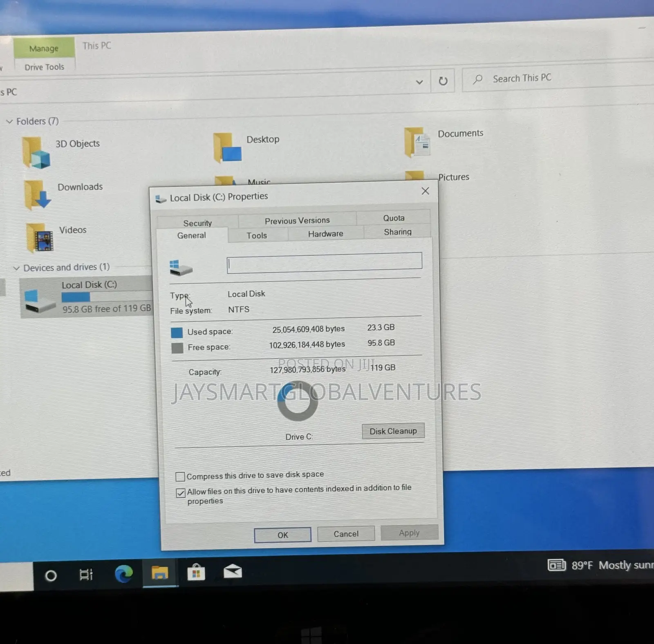Click the weather news icon in taskbar
This screenshot has height=644, width=654.
557,565
